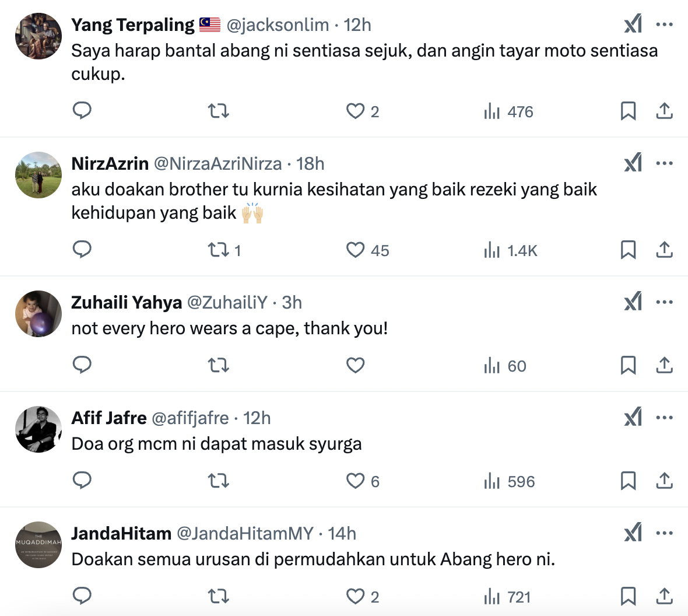
Task: Like Zuhaili Yahya's hero tweet
Action: pos(355,365)
